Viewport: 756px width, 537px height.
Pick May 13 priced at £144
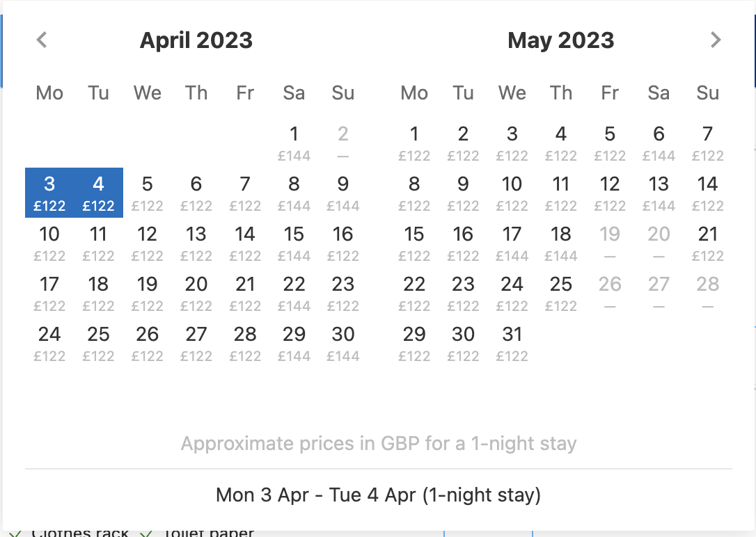point(659,193)
